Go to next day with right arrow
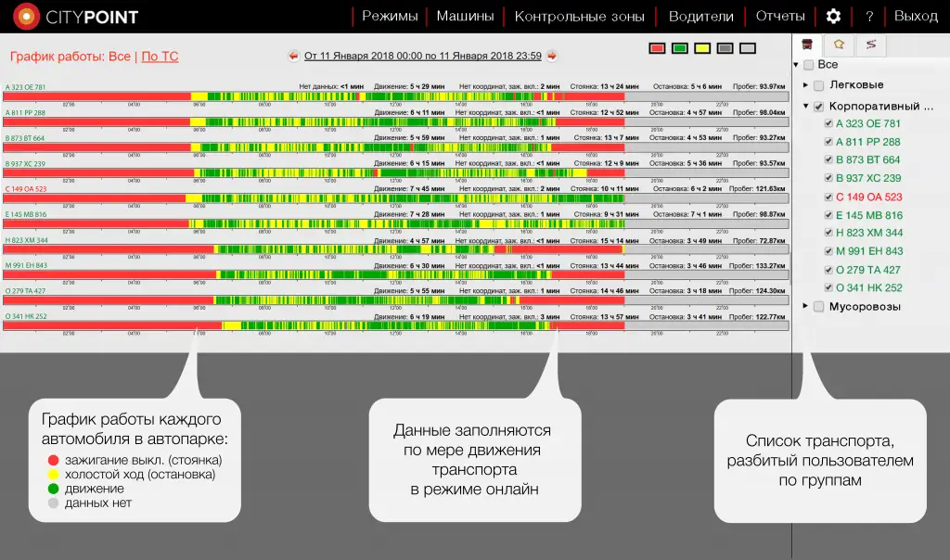 [552, 56]
